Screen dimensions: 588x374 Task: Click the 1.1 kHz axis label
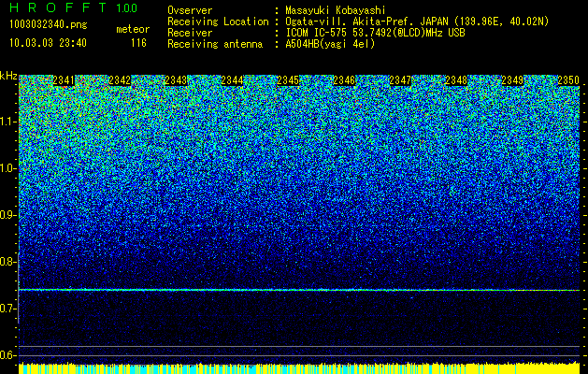pos(8,122)
